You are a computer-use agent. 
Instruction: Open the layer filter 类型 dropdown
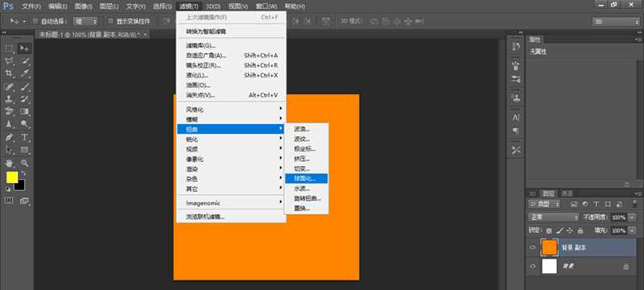click(x=545, y=204)
